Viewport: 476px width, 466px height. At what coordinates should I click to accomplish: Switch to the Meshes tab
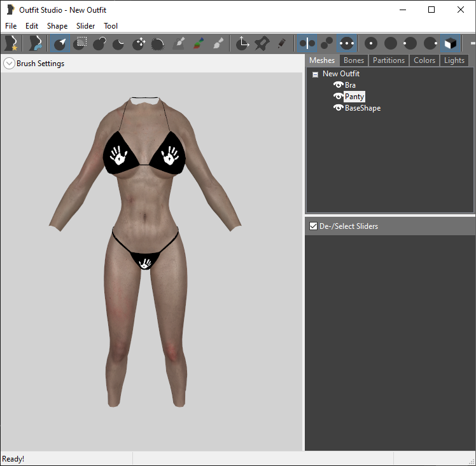[x=322, y=60]
